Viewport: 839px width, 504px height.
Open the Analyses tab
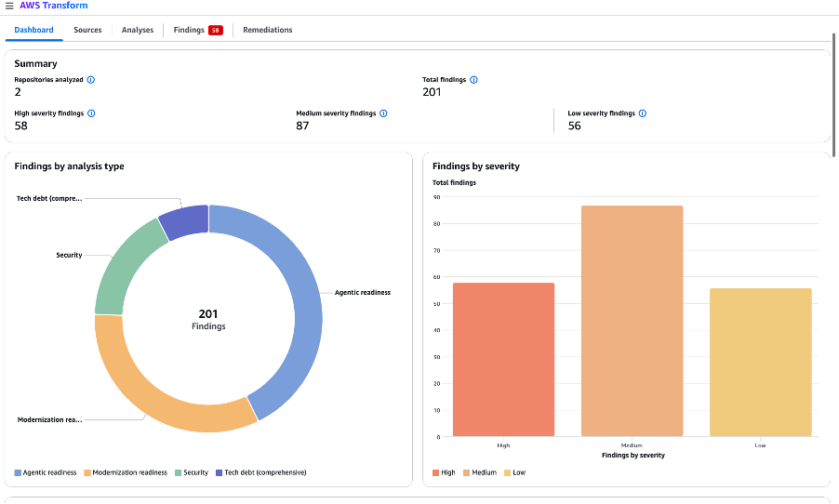coord(138,30)
